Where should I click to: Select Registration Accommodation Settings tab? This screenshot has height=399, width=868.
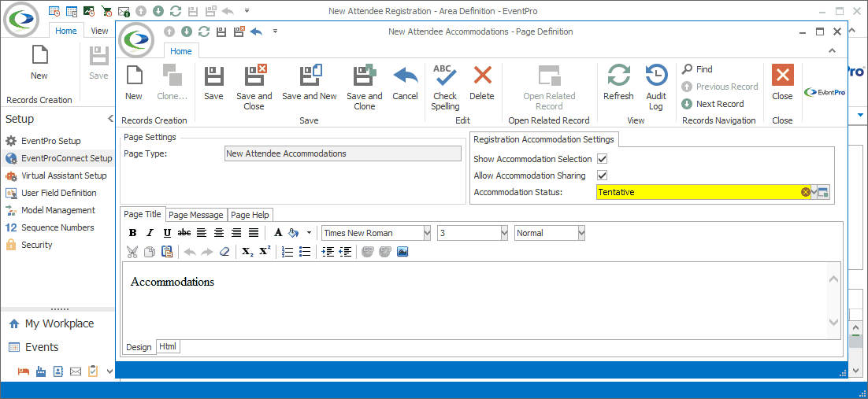tap(543, 139)
